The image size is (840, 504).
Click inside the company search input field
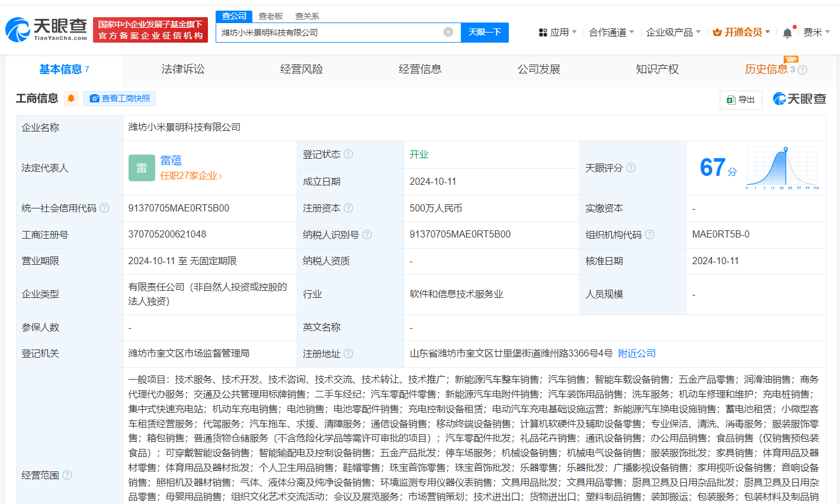[x=332, y=32]
